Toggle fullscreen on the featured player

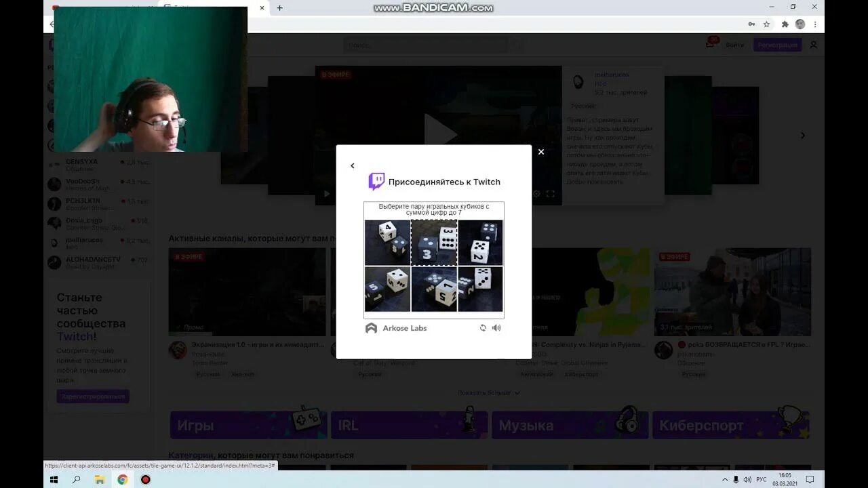point(551,194)
